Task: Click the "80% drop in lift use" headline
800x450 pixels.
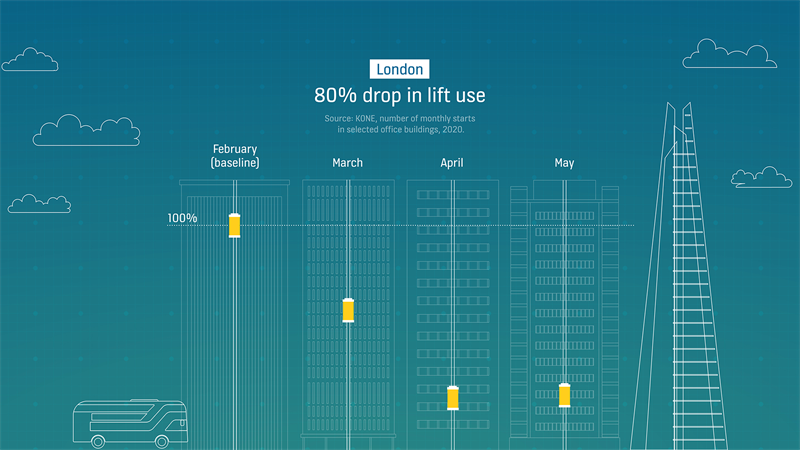Action: coord(400,97)
